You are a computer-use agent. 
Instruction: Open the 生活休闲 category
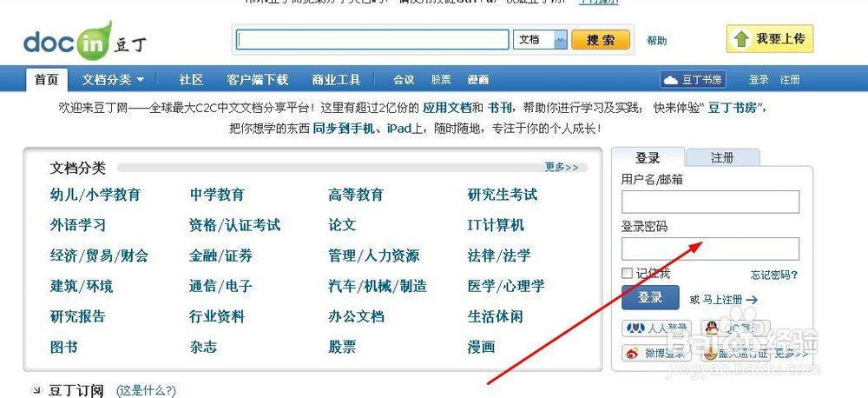pos(495,316)
